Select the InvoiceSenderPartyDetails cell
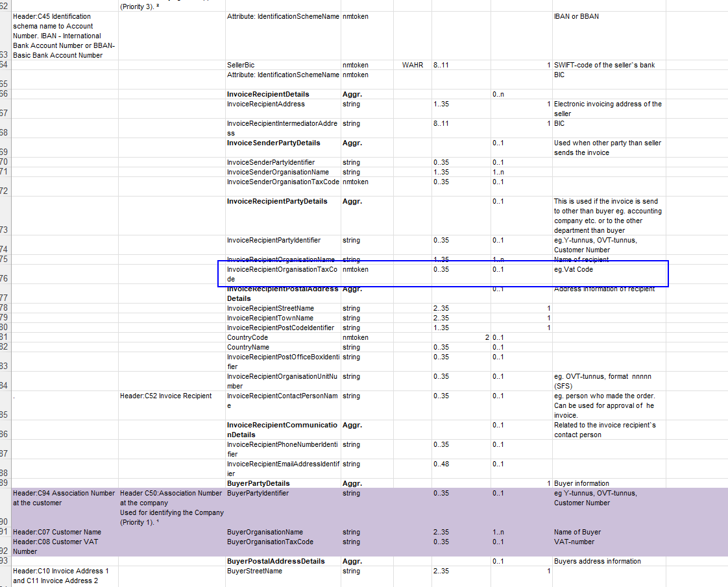 coord(283,148)
